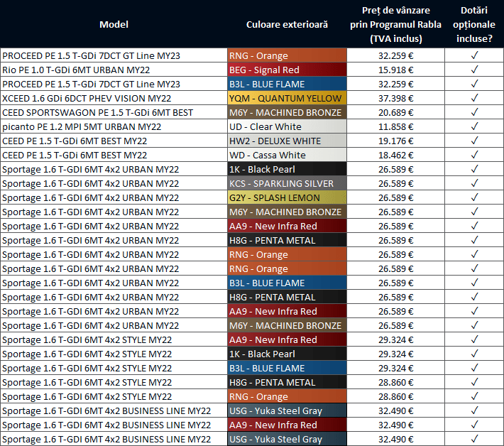Click the HW2 - DELUXE WHITE color cell

coord(287,141)
